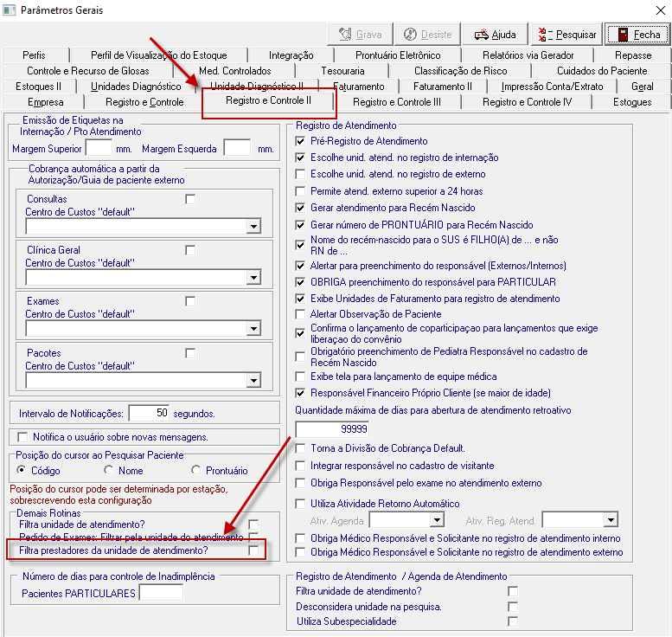Viewport: 672px width, 637px height.
Task: Check Alertar Observação de Paciente
Action: tap(300, 314)
